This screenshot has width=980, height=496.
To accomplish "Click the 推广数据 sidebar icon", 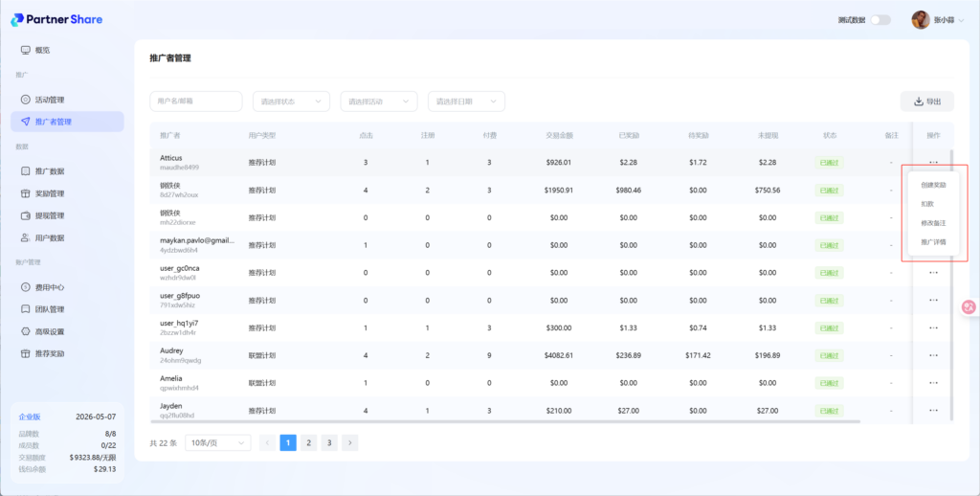I will pyautogui.click(x=26, y=171).
